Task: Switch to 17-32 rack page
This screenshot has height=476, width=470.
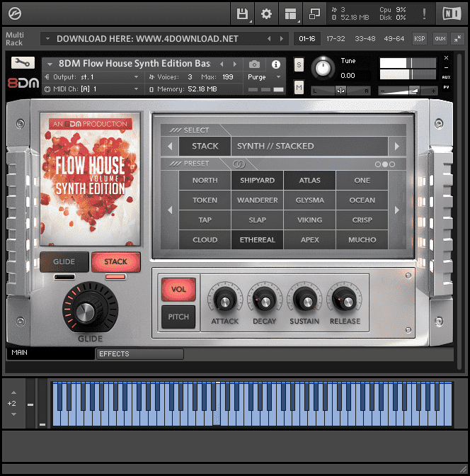Action: tap(336, 39)
